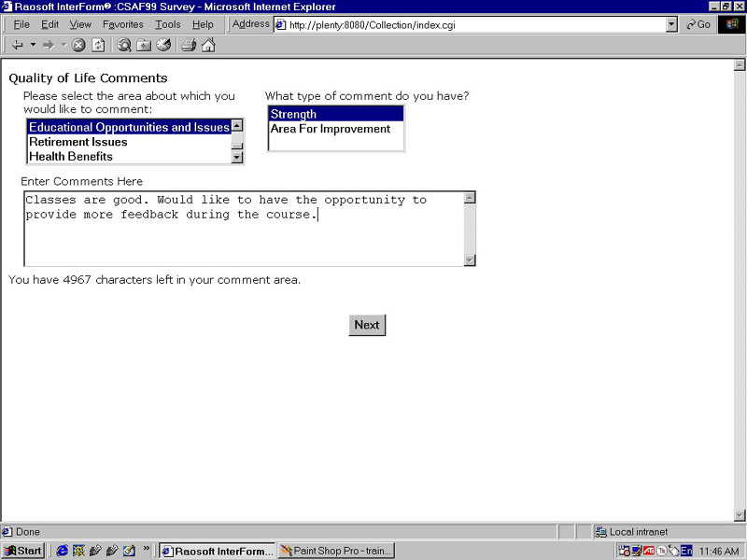Click the Local intranet zone indicator

632,532
